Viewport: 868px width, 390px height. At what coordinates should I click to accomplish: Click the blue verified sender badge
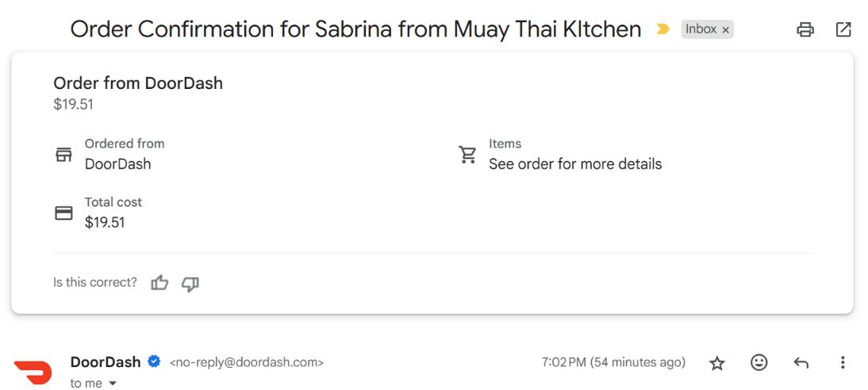(x=155, y=362)
